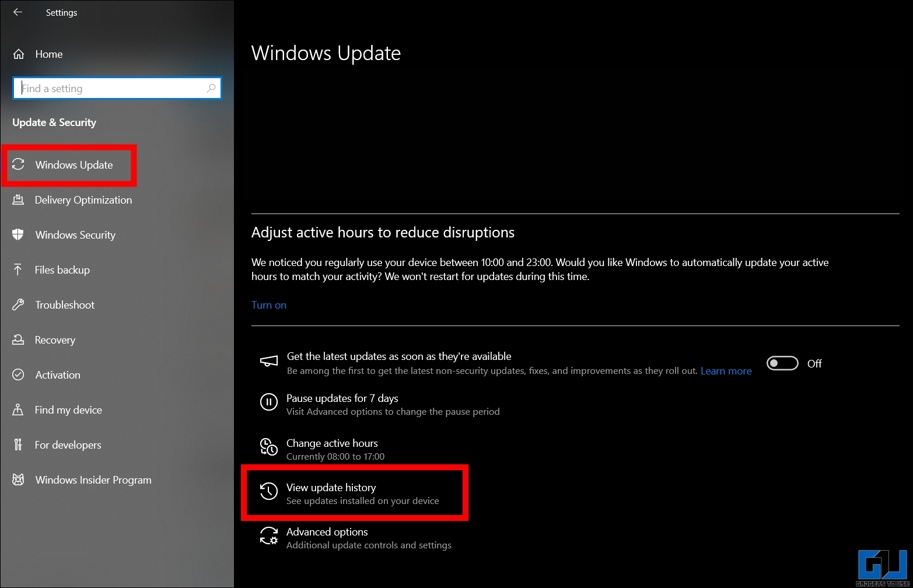This screenshot has width=913, height=588.
Task: Click the Turn on link
Action: pos(268,304)
